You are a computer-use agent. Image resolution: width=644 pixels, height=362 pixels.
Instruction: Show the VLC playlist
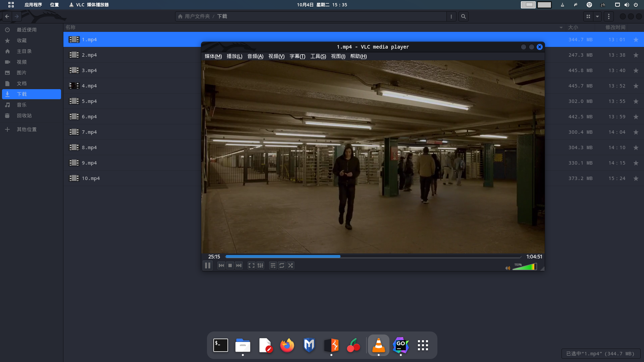click(x=273, y=265)
